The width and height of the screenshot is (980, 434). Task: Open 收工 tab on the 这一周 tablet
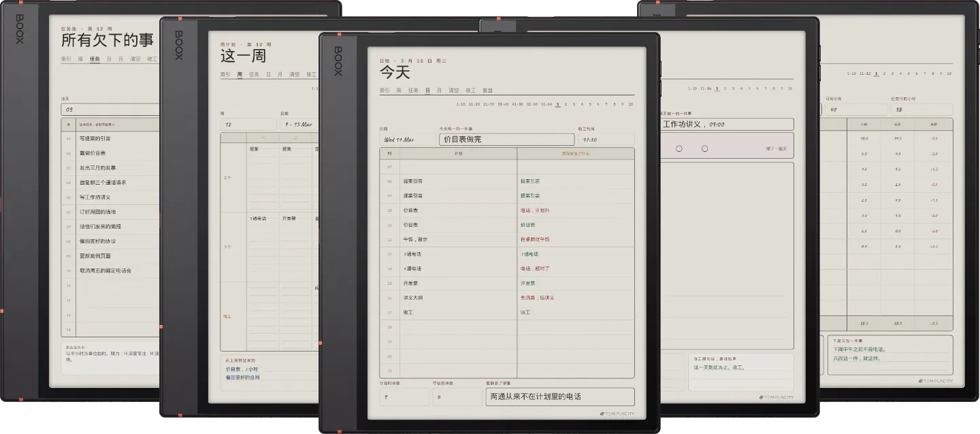click(312, 74)
